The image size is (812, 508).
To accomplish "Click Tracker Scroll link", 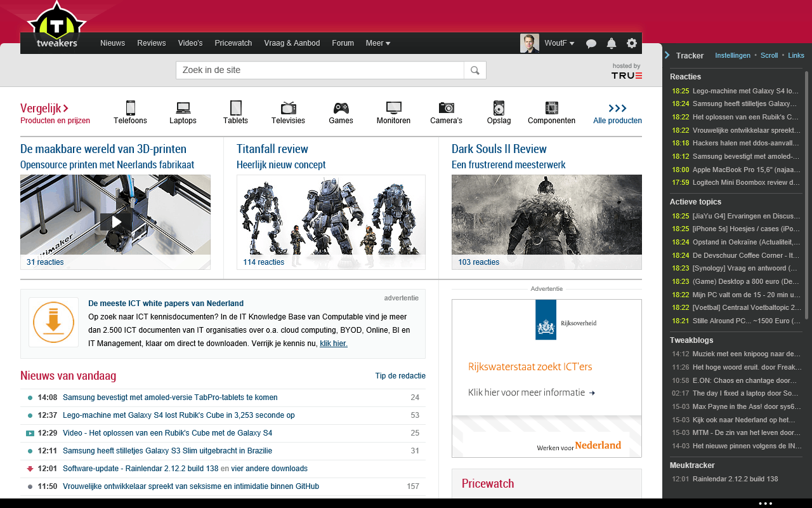I will [769, 55].
